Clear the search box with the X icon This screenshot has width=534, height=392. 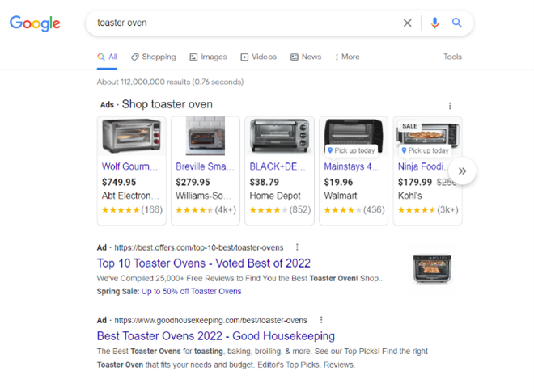click(407, 23)
